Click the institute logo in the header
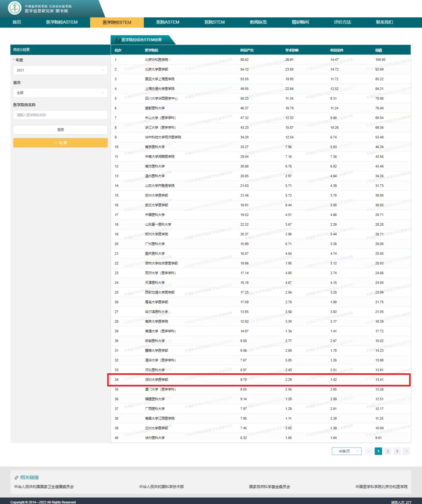The image size is (422, 504). 14,8
